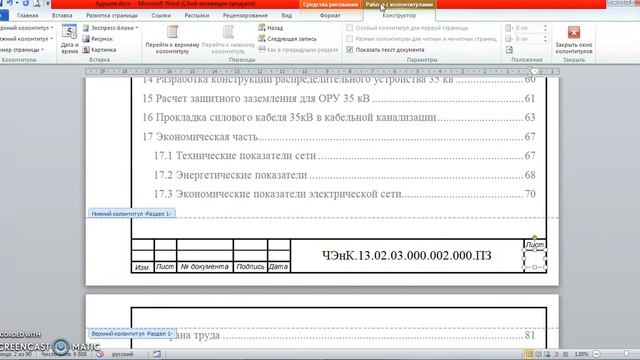Click the green rotation handle of the selected box
The width and height of the screenshot is (640, 360).
tap(535, 238)
